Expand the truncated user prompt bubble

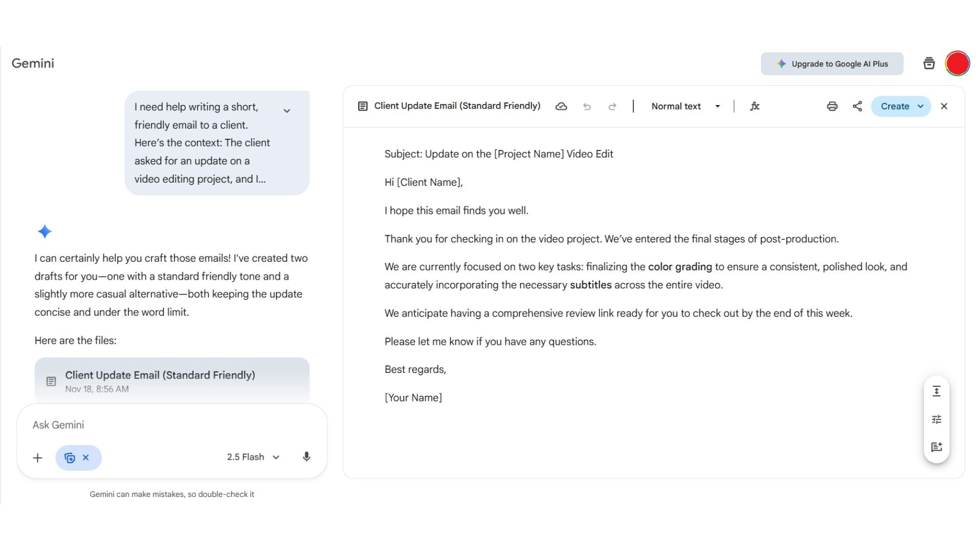287,110
